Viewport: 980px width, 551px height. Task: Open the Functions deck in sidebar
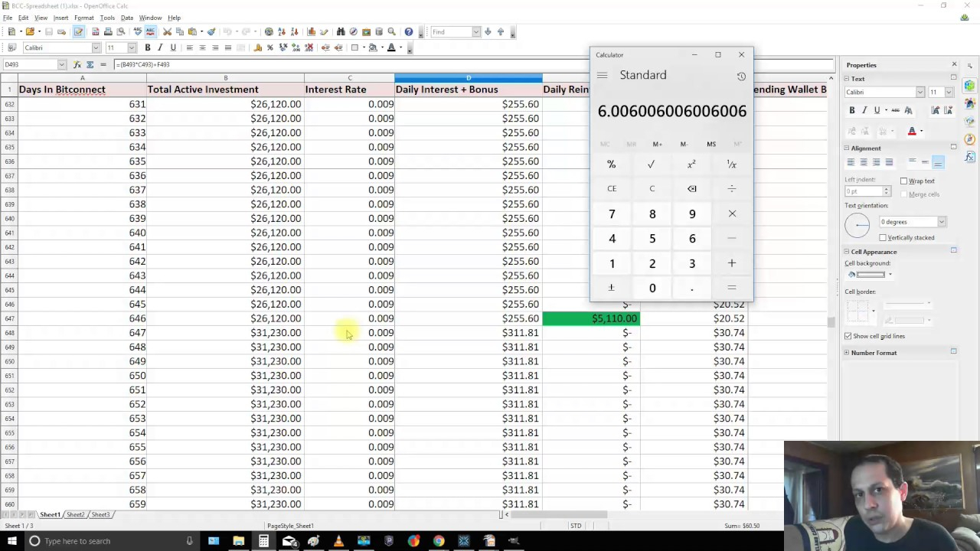970,157
